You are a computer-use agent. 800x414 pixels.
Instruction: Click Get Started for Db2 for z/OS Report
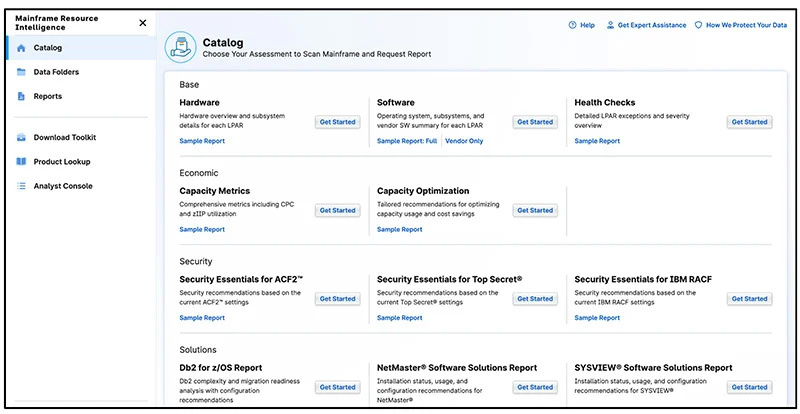(337, 387)
